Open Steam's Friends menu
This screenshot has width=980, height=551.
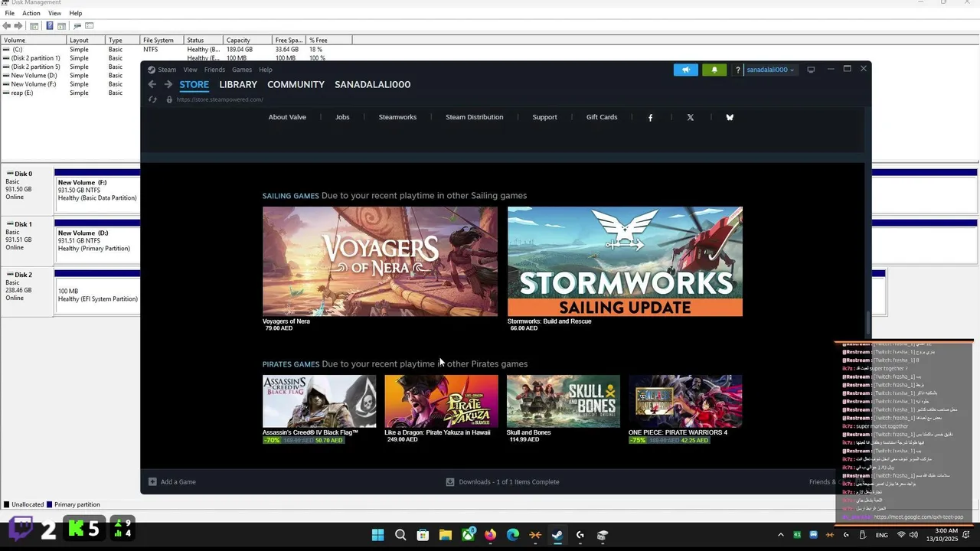[214, 70]
